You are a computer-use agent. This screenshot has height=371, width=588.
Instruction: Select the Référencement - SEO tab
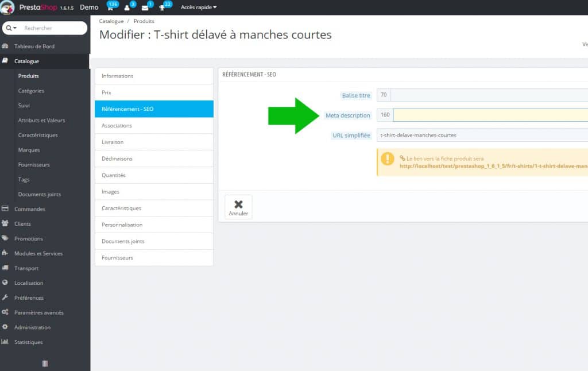pyautogui.click(x=154, y=109)
